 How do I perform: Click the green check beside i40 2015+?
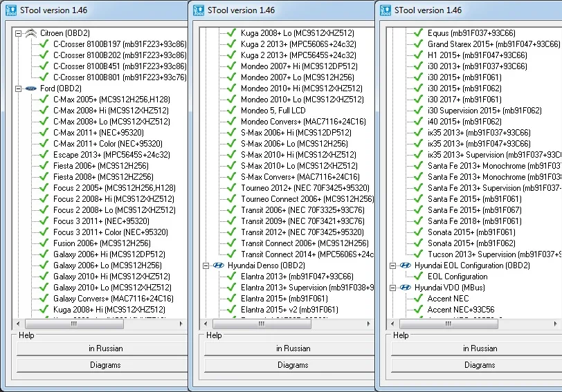click(418, 122)
